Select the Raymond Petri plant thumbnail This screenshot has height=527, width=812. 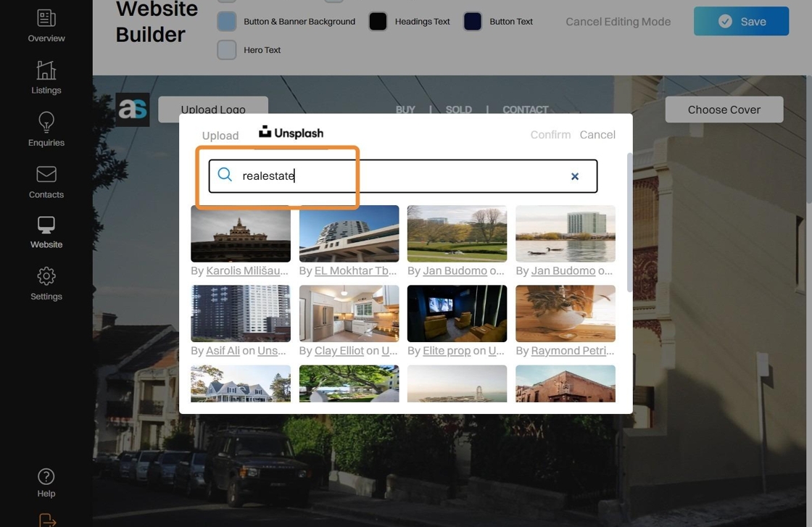pos(565,313)
